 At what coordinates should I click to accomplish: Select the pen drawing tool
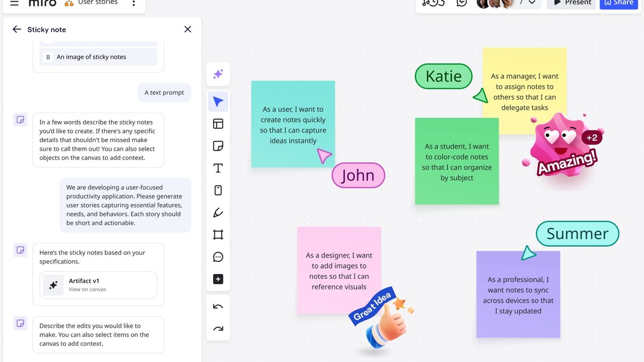218,213
